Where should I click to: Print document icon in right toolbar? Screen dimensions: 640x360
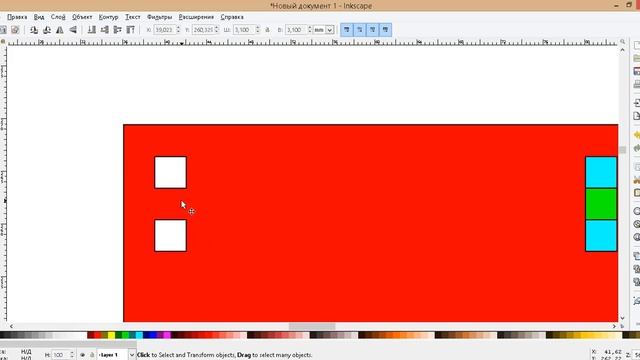click(x=637, y=84)
